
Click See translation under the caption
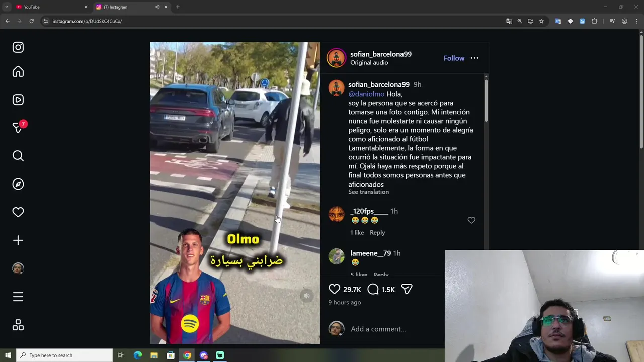(x=368, y=192)
